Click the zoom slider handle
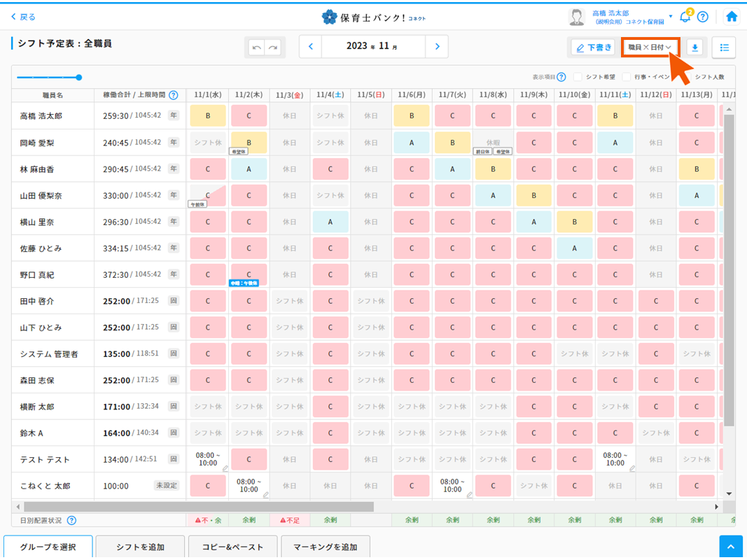747x560 pixels. pos(78,78)
